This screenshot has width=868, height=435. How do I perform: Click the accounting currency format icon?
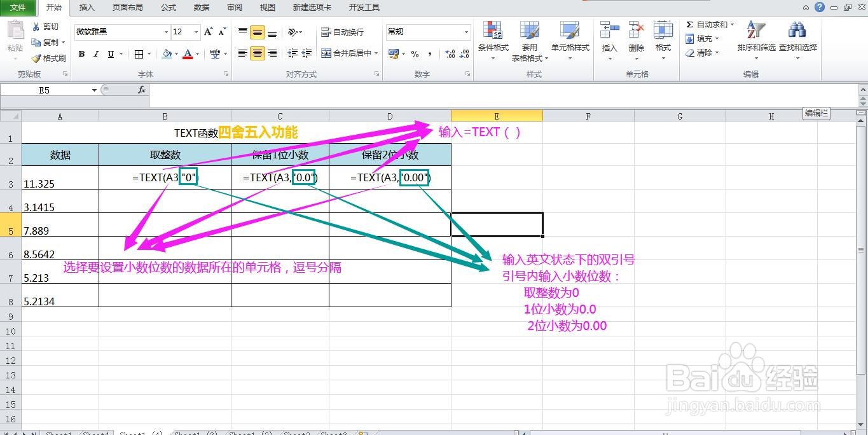click(x=392, y=54)
